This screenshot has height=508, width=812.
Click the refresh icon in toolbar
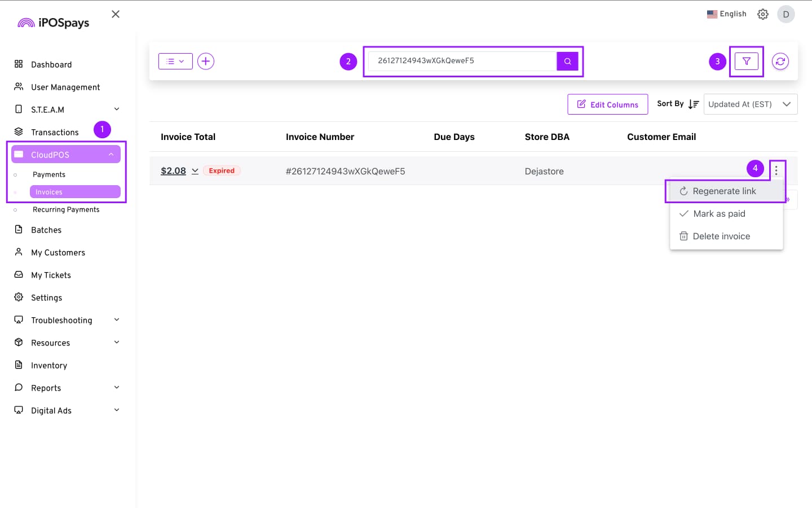pos(780,62)
